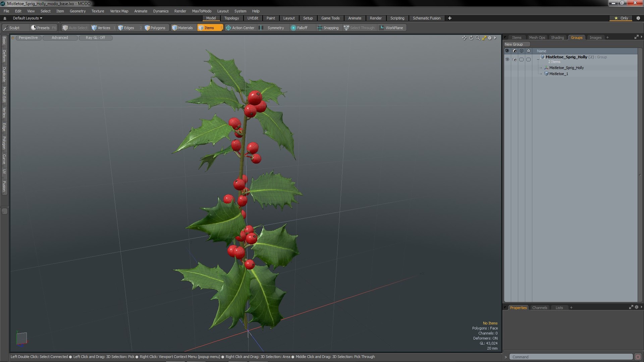The height and width of the screenshot is (362, 644).
Task: Add a new tab next to Lists
Action: click(571, 308)
